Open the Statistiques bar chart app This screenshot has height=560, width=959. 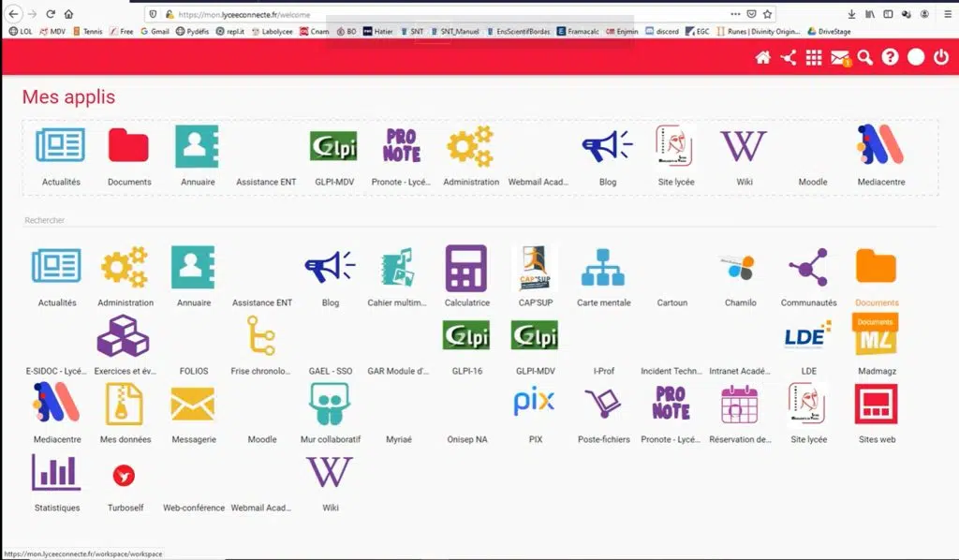pyautogui.click(x=55, y=472)
